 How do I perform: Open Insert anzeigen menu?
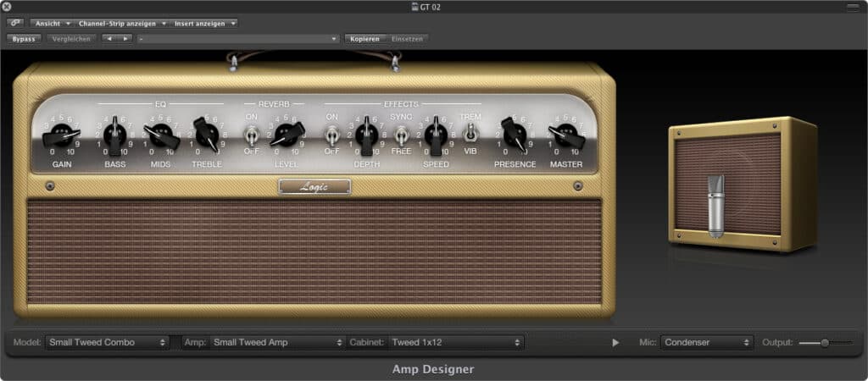point(203,23)
